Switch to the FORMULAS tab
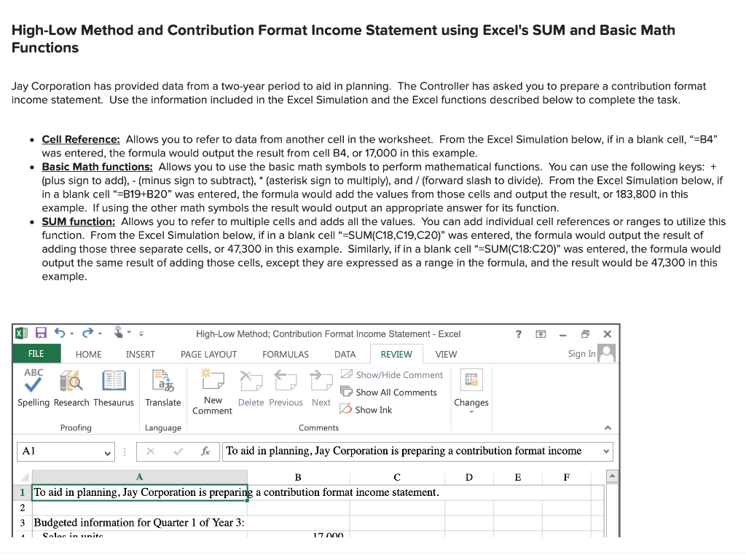 [x=285, y=355]
